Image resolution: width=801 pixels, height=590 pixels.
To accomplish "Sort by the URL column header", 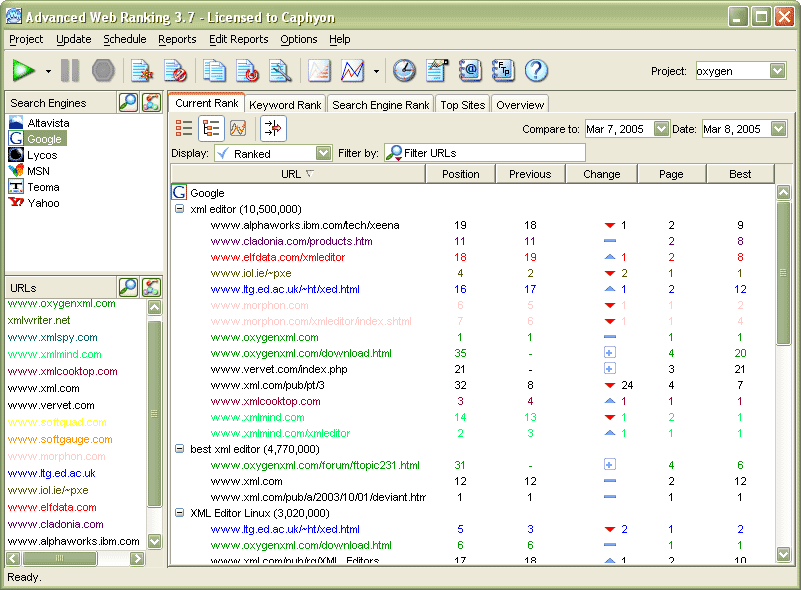I will [298, 174].
